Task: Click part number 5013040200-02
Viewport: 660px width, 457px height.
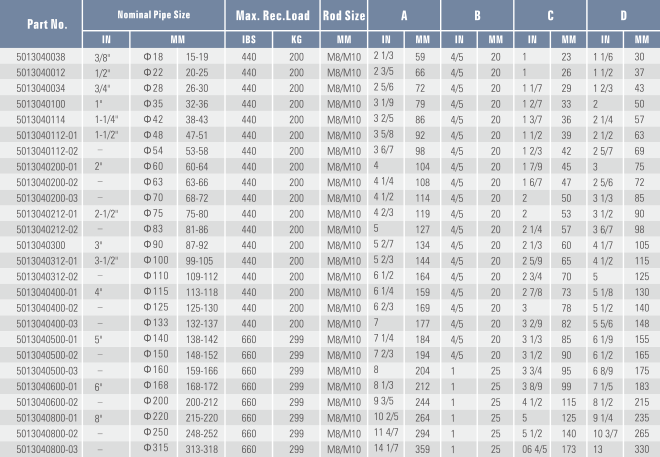Action: (47, 183)
